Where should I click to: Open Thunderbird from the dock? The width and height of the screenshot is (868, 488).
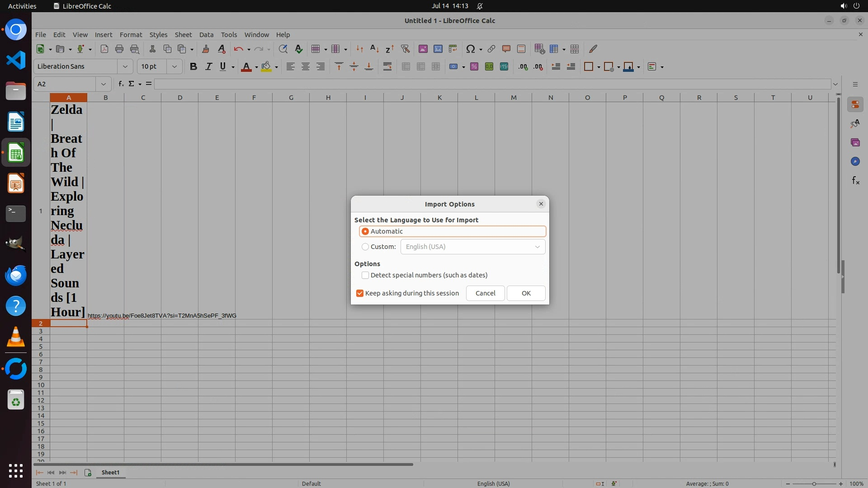click(x=16, y=276)
